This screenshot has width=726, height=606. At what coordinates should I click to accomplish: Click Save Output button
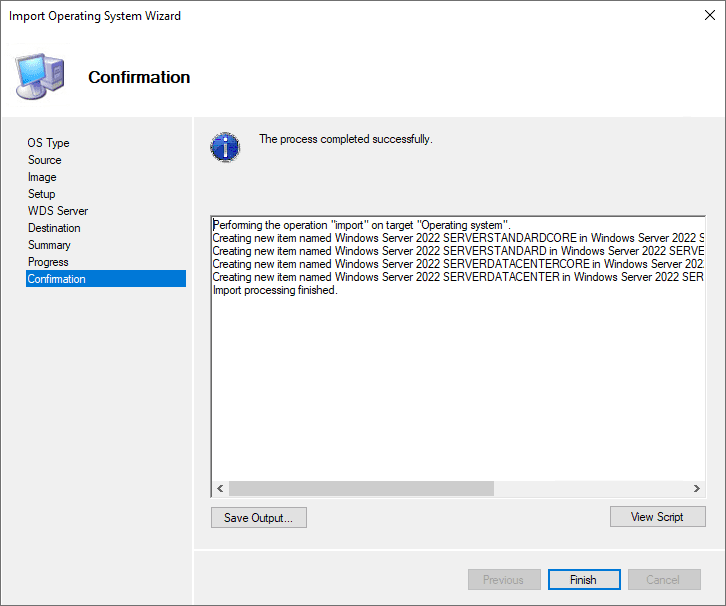258,517
